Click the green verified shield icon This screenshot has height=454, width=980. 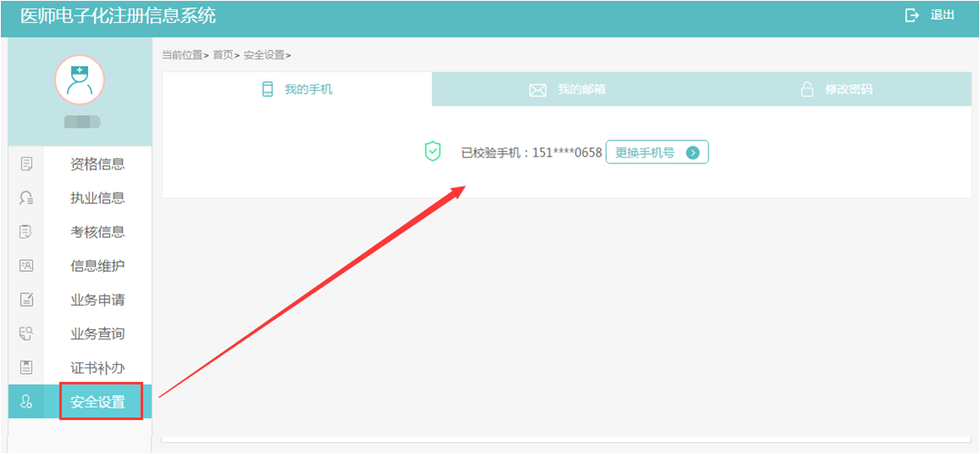click(432, 152)
